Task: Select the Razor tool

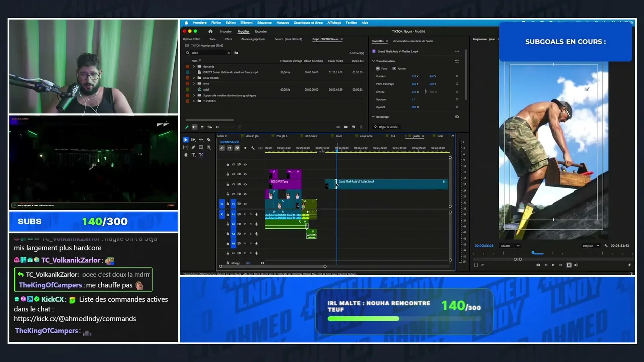Action: 208,140
